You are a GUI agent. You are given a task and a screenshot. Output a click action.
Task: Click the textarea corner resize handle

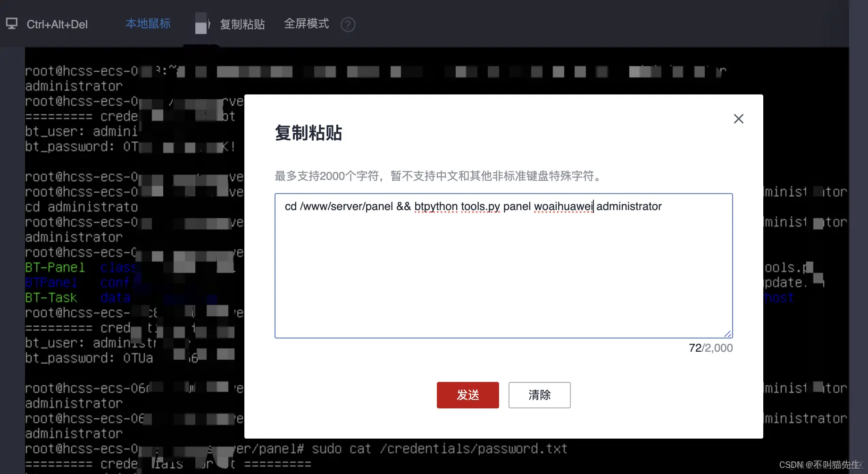point(728,333)
